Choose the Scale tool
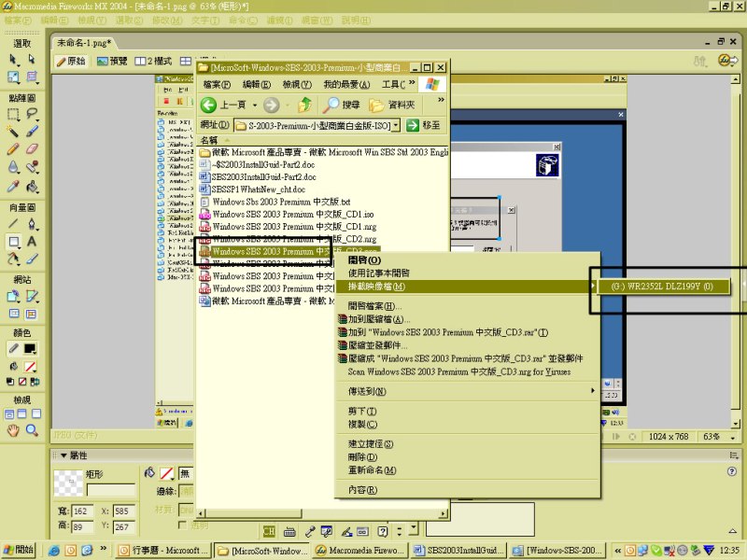Screen dimensions: 747x560 point(13,77)
